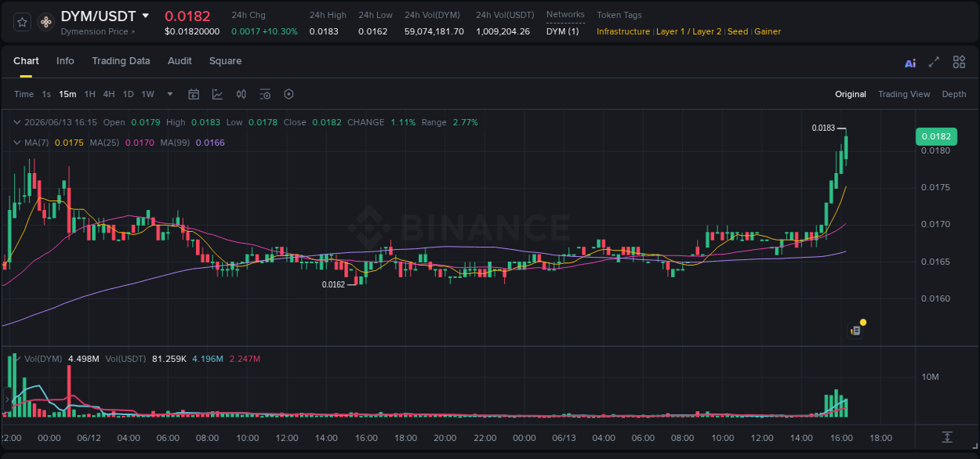Click the 24h change +10.30% value
Image resolution: width=980 pixels, height=459 pixels.
coord(281,31)
